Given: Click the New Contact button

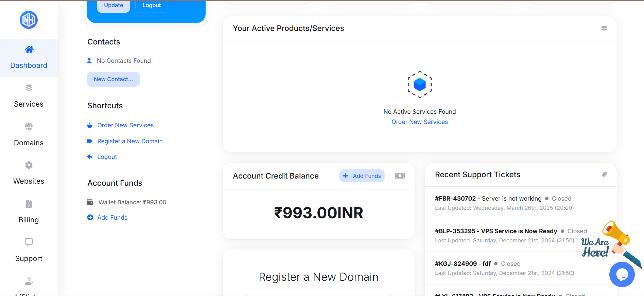Looking at the screenshot, I should [113, 79].
